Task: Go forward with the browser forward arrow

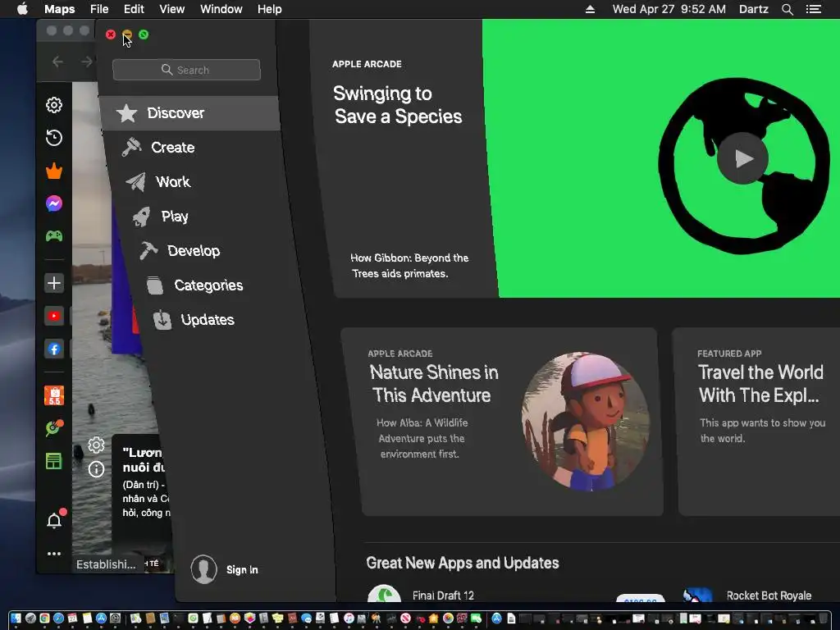Action: pos(86,62)
